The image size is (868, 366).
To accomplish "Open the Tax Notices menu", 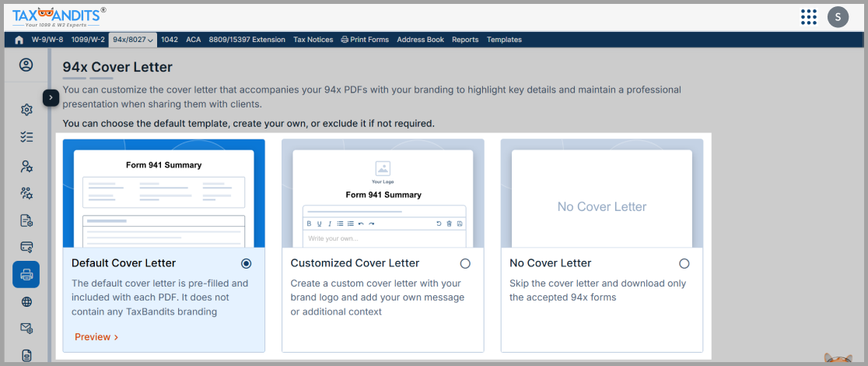I will click(x=313, y=40).
